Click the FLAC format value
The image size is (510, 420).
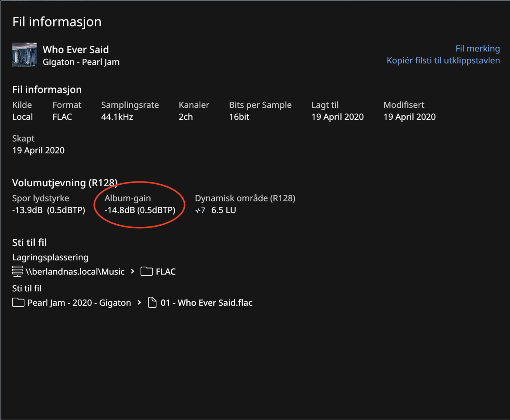(x=62, y=117)
